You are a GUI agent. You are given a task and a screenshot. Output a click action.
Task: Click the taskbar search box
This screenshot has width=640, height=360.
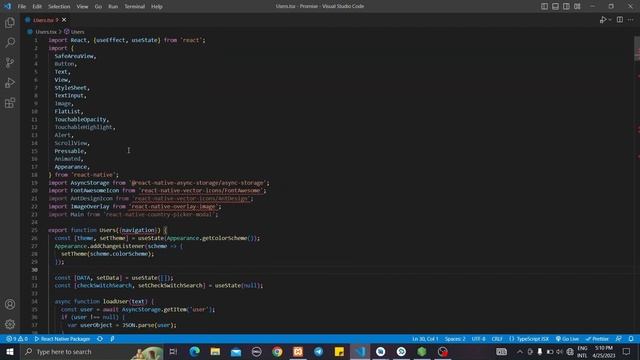click(92, 351)
